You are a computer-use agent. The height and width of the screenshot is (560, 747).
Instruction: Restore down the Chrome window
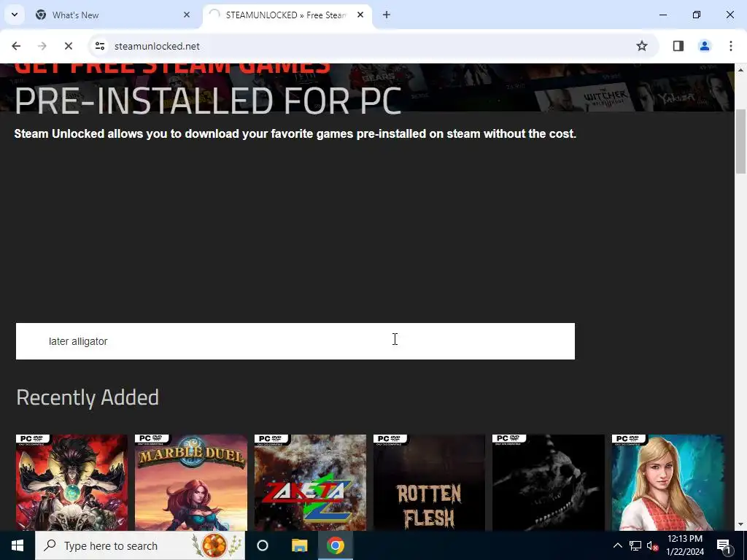(697, 15)
